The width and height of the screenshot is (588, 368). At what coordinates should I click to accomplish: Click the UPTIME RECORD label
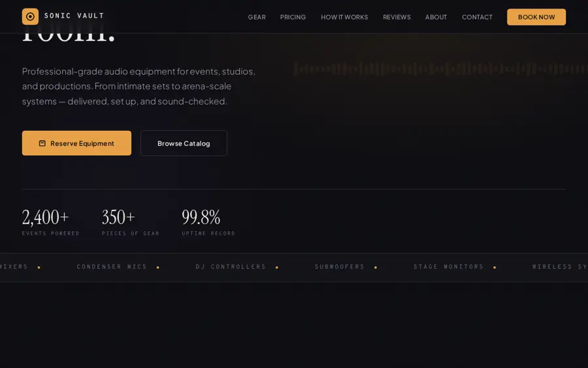click(x=208, y=233)
